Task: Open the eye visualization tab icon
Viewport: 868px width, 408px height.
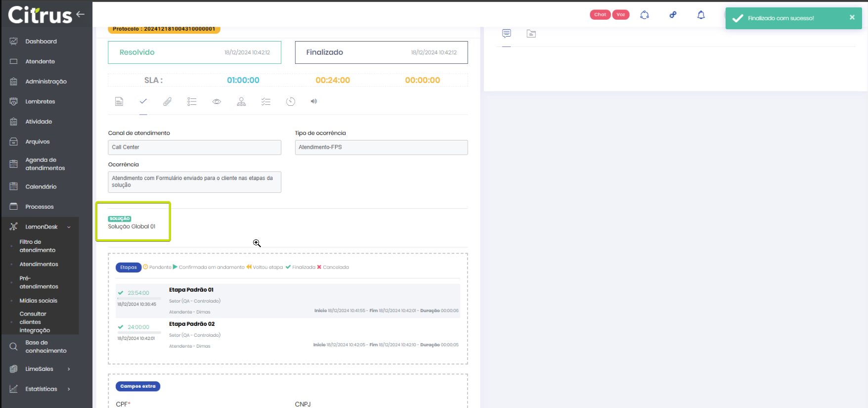Action: pyautogui.click(x=217, y=101)
